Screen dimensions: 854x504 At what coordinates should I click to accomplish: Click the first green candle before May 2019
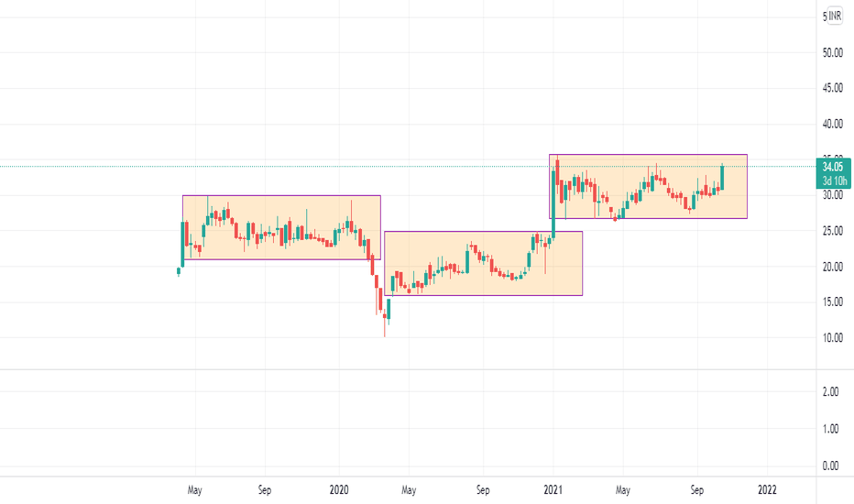point(178,271)
